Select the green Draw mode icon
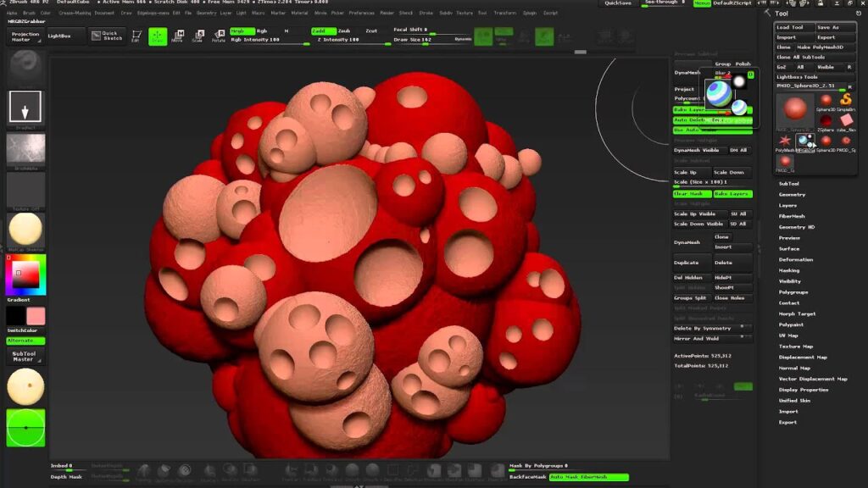Viewport: 868px width, 488px height. coord(158,36)
